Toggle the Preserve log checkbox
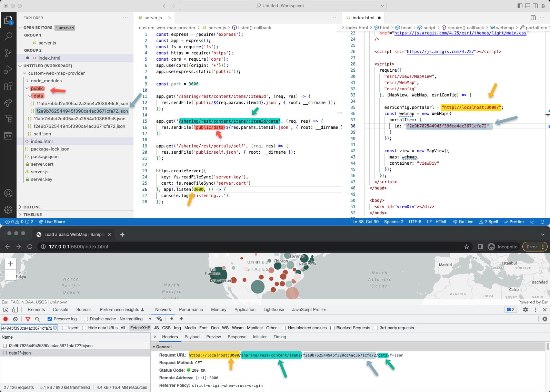The height and width of the screenshot is (392, 550). [50, 319]
